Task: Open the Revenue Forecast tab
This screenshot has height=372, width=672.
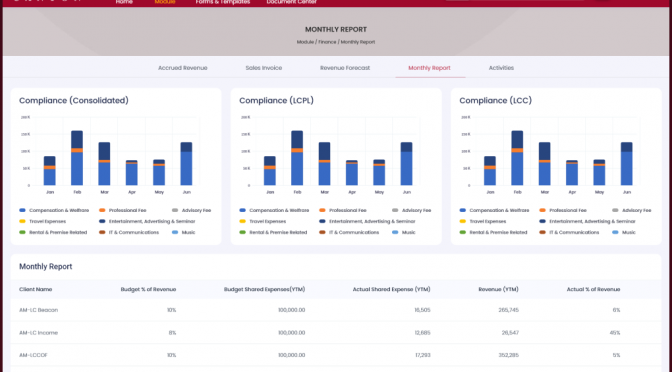Action: click(x=345, y=68)
